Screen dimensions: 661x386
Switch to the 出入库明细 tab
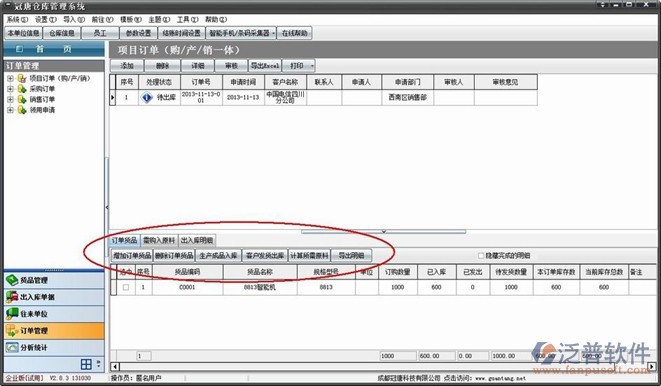pyautogui.click(x=197, y=240)
